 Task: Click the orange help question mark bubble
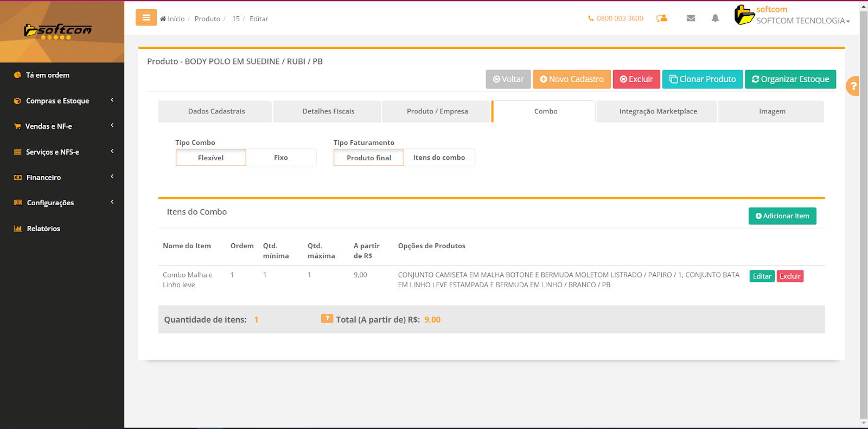point(853,86)
